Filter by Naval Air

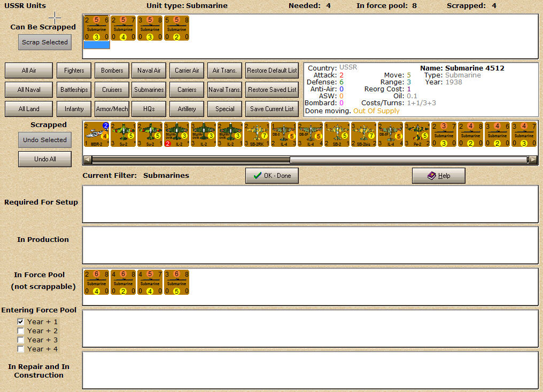tap(149, 70)
